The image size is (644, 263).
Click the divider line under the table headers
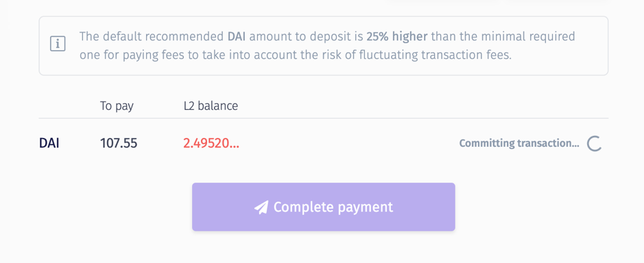(324, 118)
